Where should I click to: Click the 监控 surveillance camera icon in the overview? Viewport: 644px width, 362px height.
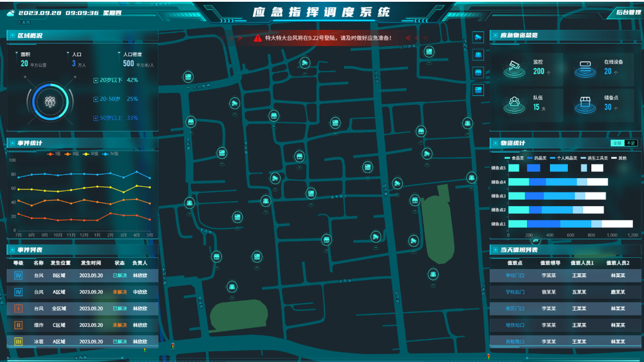tap(514, 69)
